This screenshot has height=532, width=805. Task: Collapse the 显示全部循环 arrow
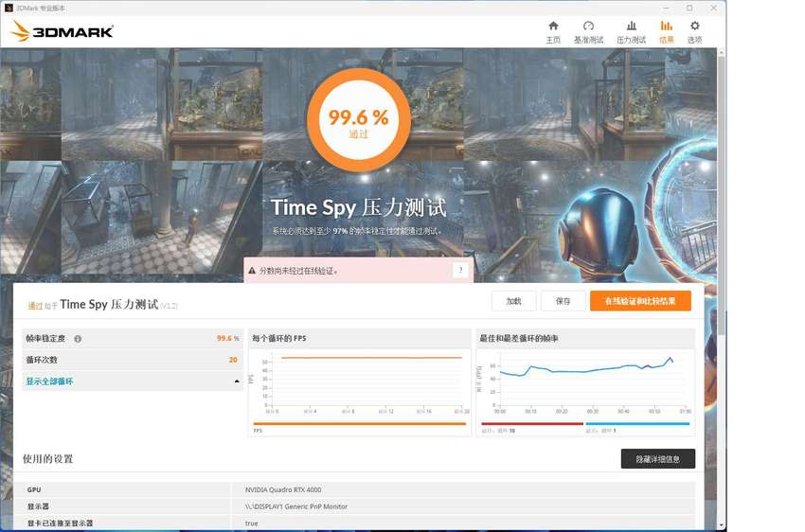(237, 381)
